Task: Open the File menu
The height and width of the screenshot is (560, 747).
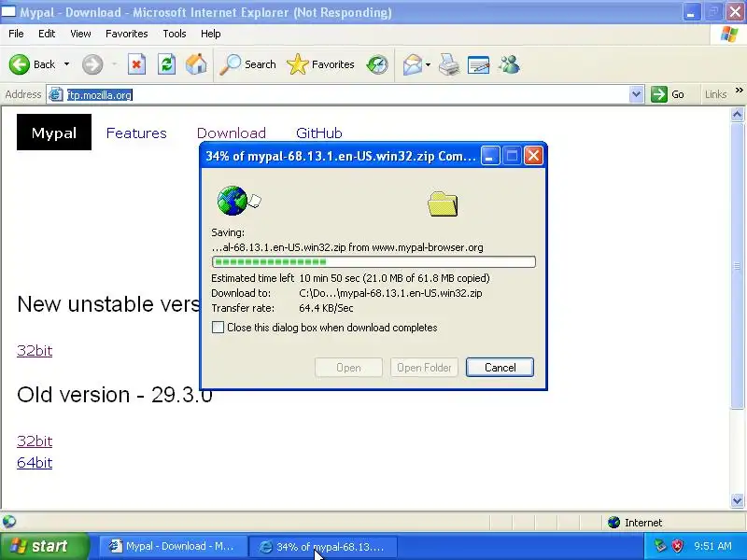Action: (x=16, y=34)
